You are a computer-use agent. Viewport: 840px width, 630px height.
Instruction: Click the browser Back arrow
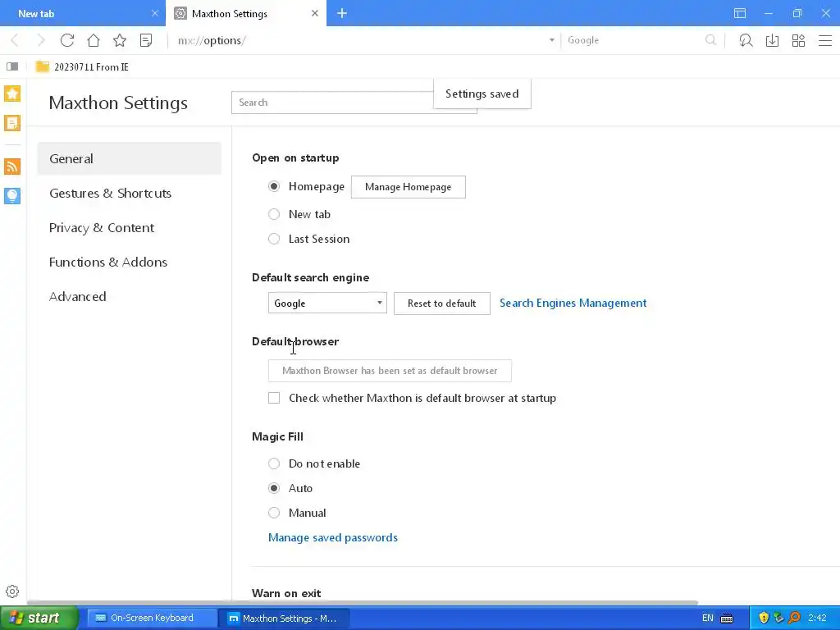click(15, 40)
